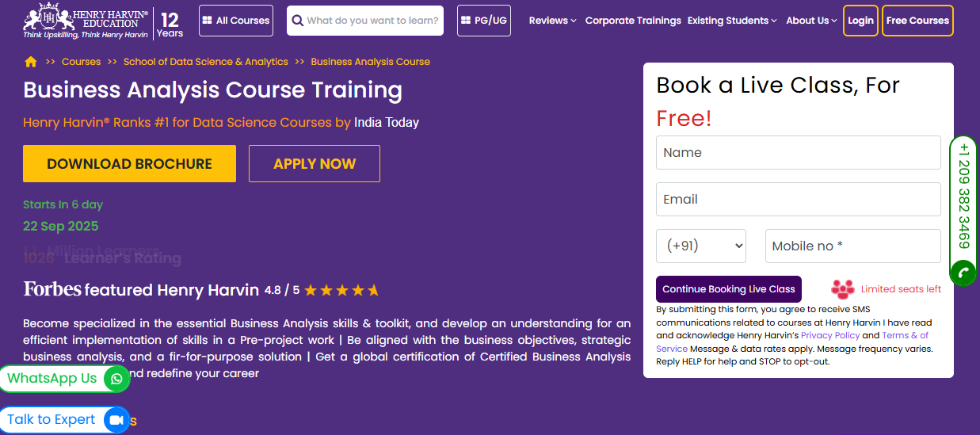Click the Talk to Expert floating button
The width and height of the screenshot is (980, 435).
click(63, 420)
